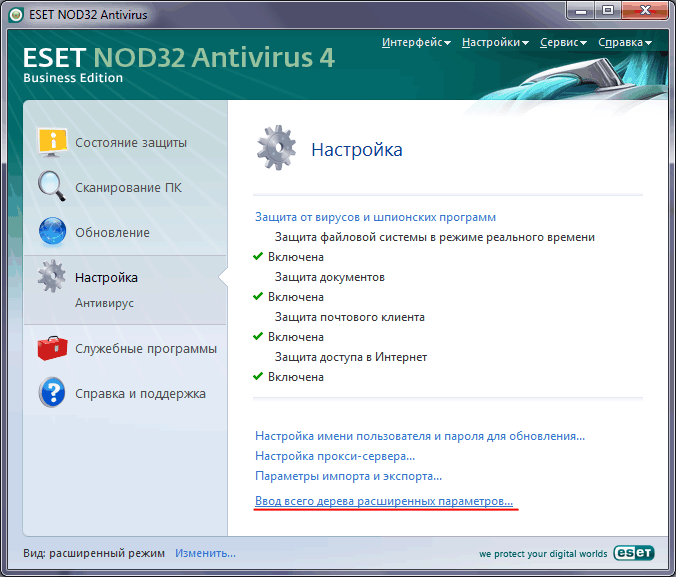
Task: Click the gear icon beside Настройка in sidebar
Action: pos(53,277)
